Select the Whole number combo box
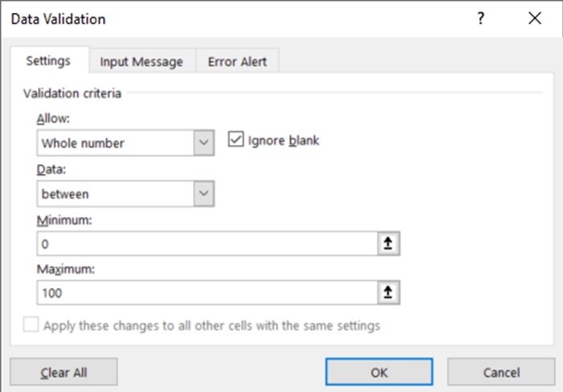The height and width of the screenshot is (392, 563). click(x=114, y=144)
